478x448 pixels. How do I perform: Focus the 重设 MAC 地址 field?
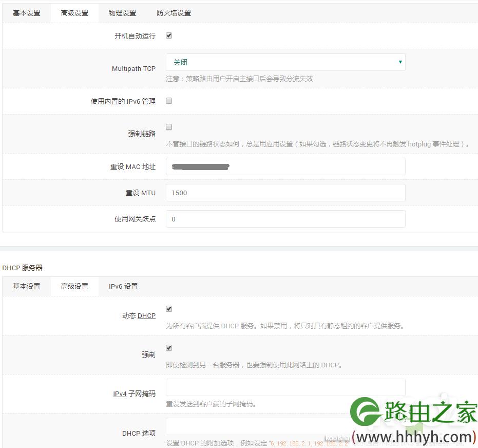tap(285, 166)
